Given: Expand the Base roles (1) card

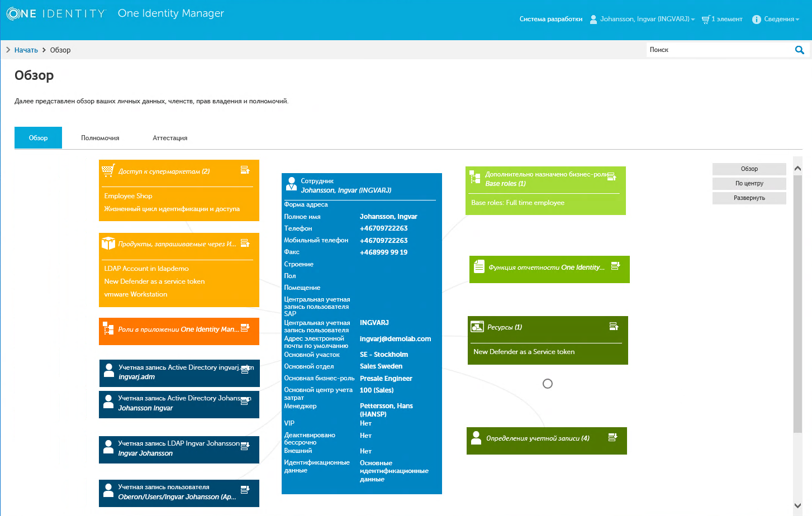Looking at the screenshot, I should (611, 176).
